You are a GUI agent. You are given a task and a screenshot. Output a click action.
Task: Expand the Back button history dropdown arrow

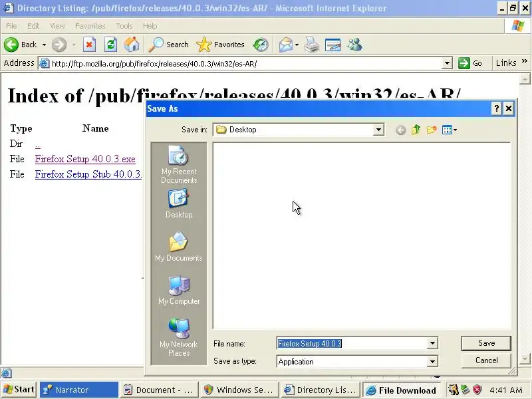pyautogui.click(x=44, y=45)
